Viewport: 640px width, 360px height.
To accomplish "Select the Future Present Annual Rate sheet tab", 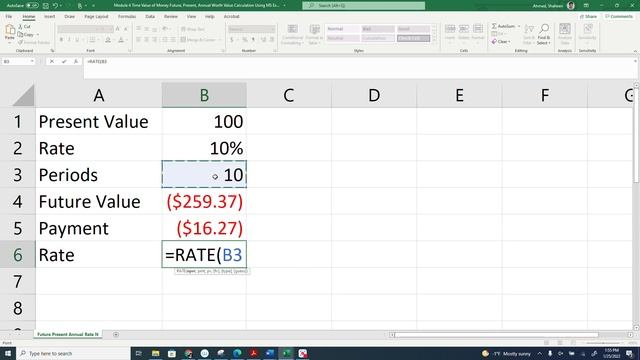I will click(x=68, y=334).
